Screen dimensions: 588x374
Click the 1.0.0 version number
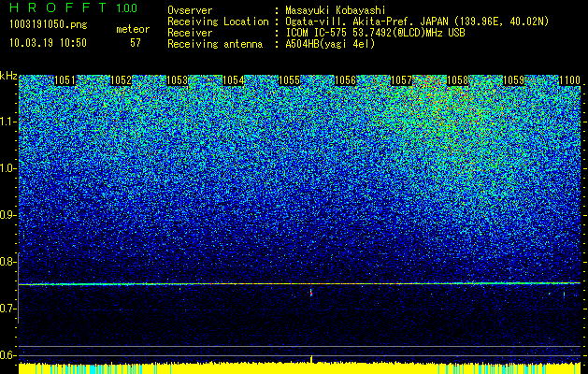[127, 8]
